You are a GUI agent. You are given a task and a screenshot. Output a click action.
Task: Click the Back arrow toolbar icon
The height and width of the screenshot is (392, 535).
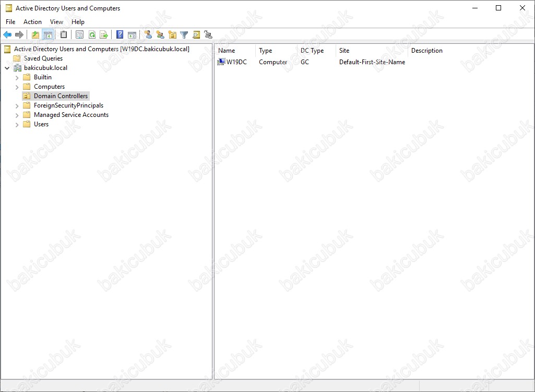(x=7, y=34)
